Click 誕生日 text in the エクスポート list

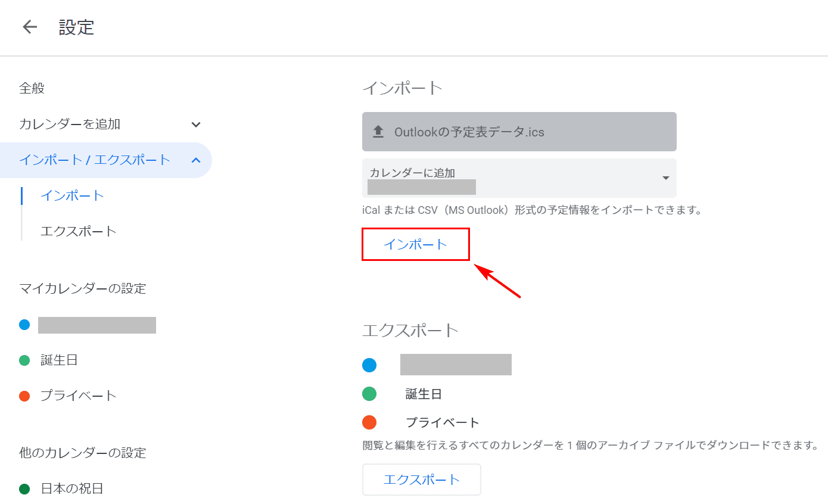point(424,394)
